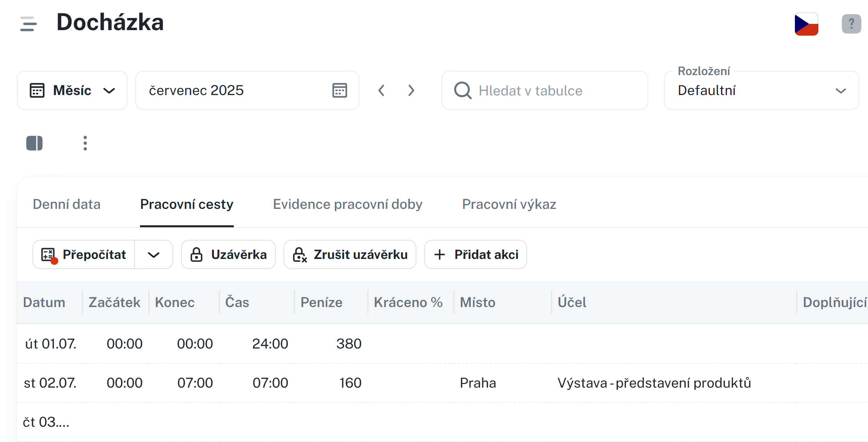Go to previous month arrow

[x=382, y=90]
